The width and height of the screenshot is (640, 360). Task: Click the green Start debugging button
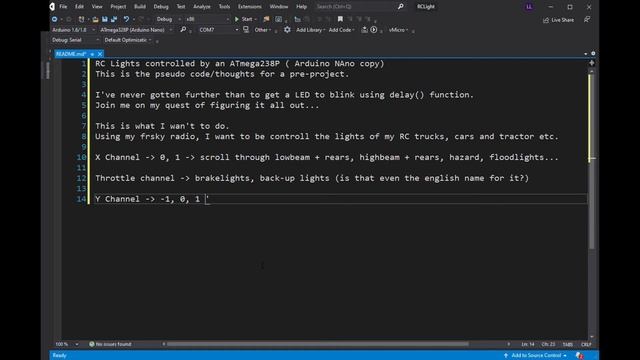coord(244,19)
